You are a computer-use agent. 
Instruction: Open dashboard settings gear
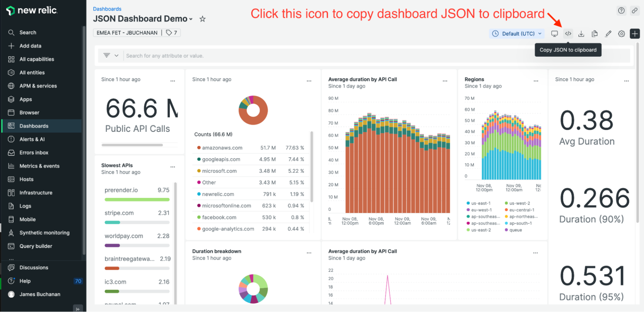[621, 34]
